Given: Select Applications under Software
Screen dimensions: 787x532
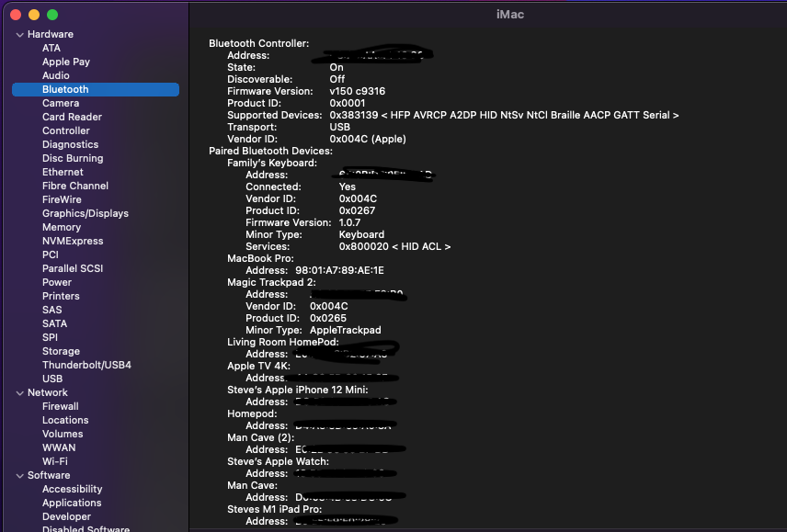Looking at the screenshot, I should point(72,503).
